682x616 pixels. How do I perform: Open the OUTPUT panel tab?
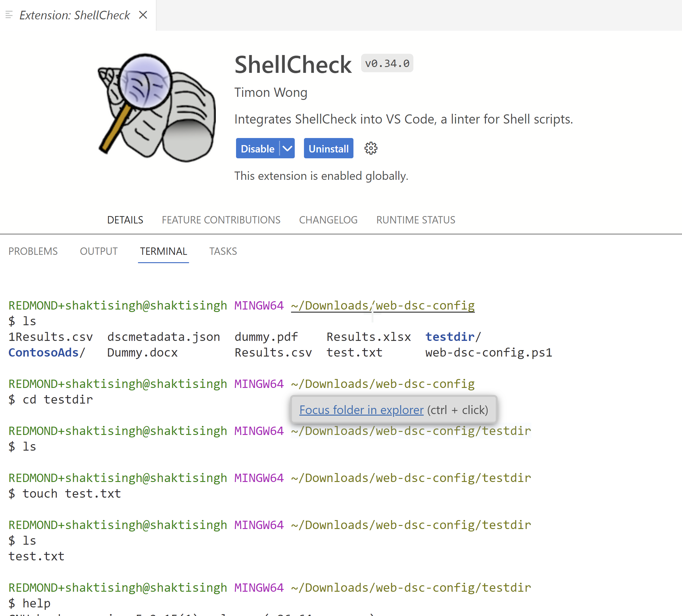tap(99, 251)
